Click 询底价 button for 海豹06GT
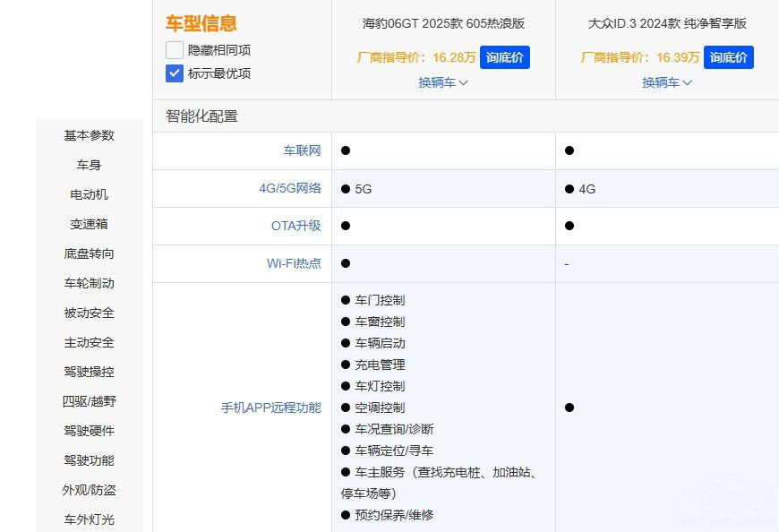Viewport: 779px width, 532px height. point(505,57)
